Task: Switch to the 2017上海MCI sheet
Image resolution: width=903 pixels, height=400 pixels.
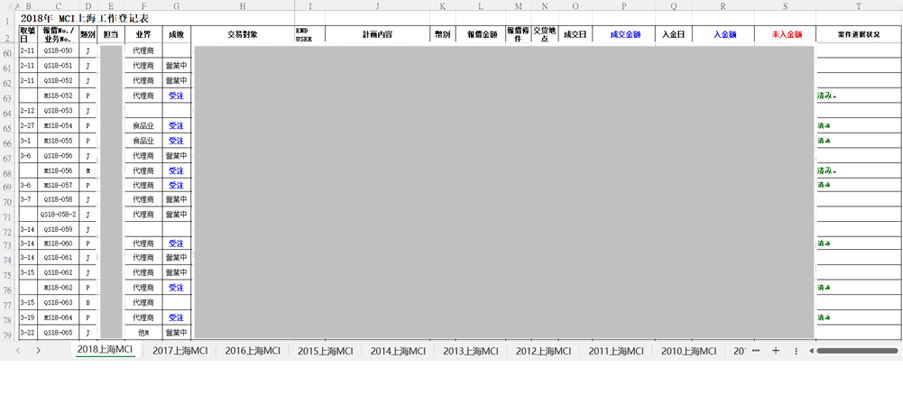Action: 180,351
